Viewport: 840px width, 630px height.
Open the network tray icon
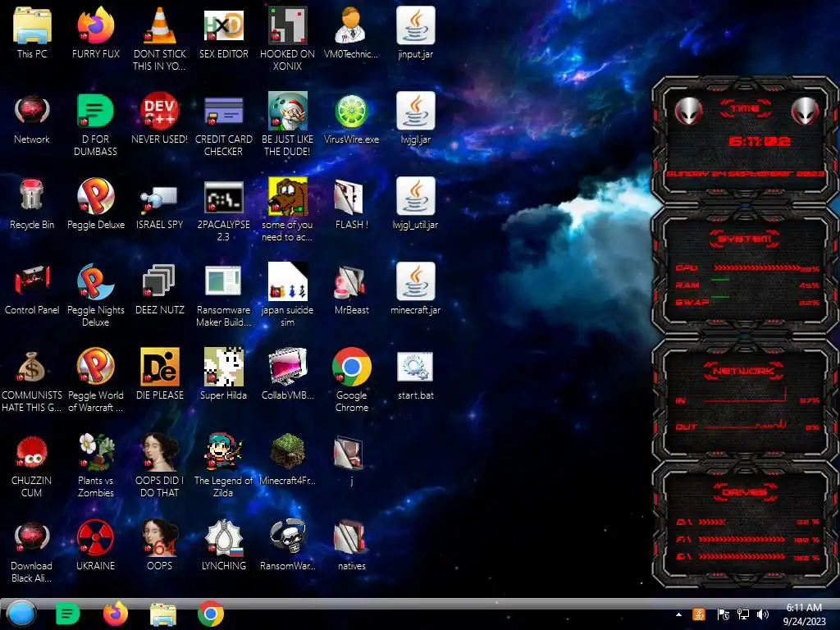coord(743,614)
